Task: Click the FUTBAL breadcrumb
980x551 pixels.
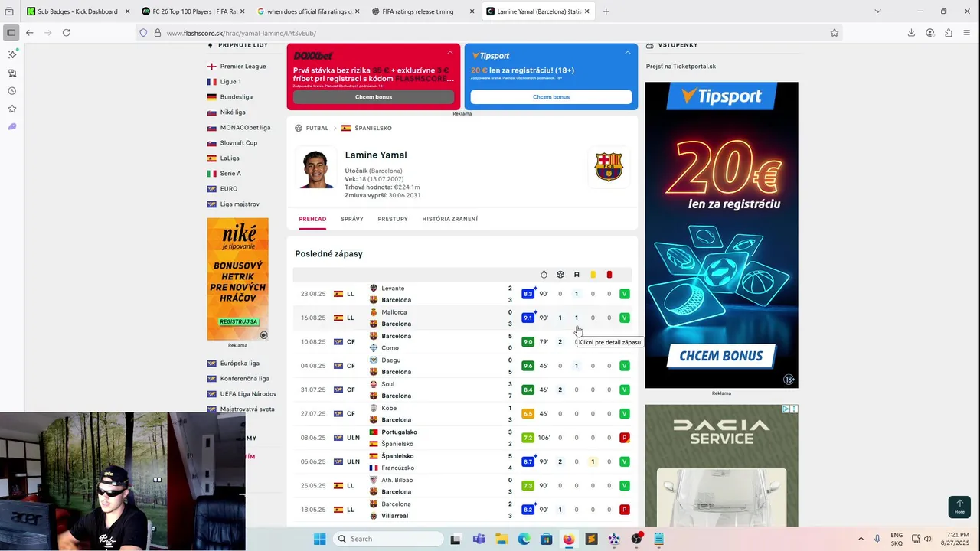Action: click(317, 129)
